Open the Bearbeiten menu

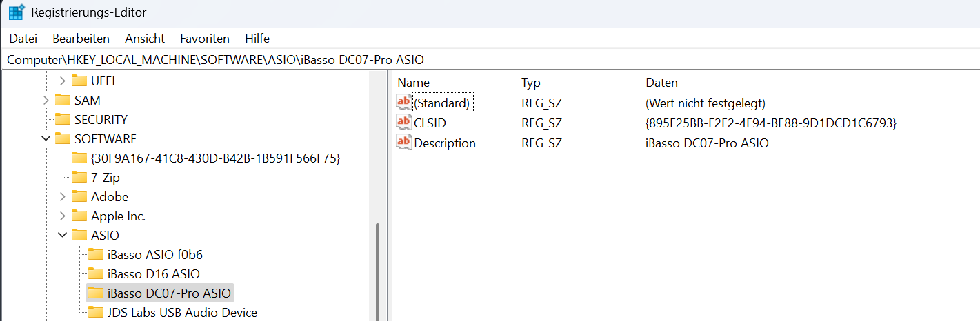(81, 38)
